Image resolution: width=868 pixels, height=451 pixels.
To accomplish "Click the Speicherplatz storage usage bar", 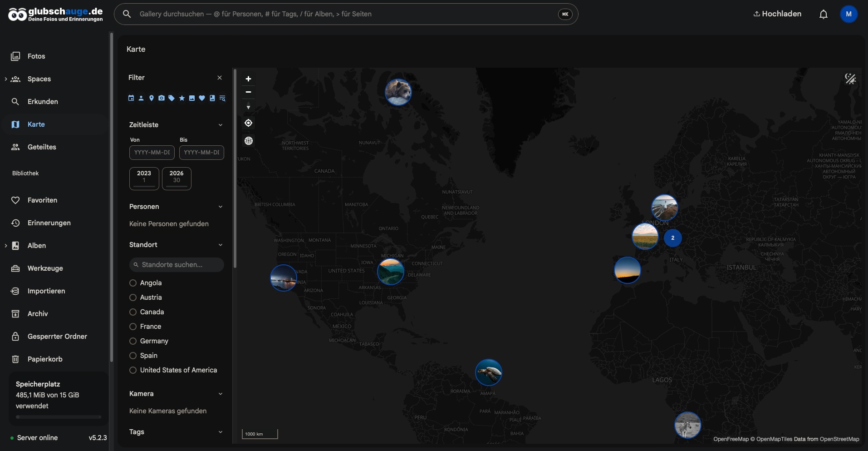I will tap(59, 417).
